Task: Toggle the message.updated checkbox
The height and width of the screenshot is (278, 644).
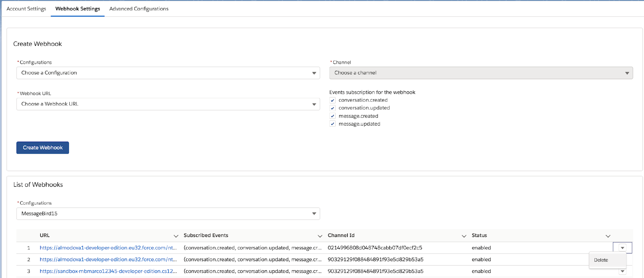Action: click(x=332, y=124)
